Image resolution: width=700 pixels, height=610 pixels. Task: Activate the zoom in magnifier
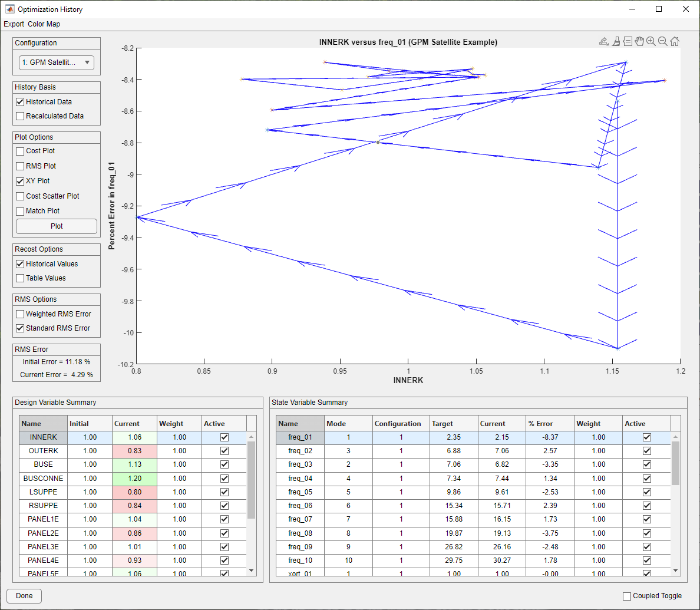point(651,41)
